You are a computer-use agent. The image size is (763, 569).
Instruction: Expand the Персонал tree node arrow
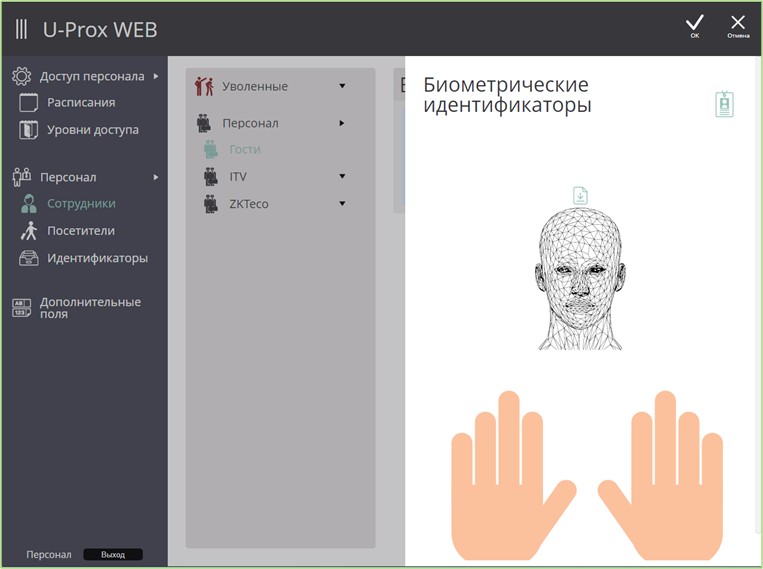point(342,123)
